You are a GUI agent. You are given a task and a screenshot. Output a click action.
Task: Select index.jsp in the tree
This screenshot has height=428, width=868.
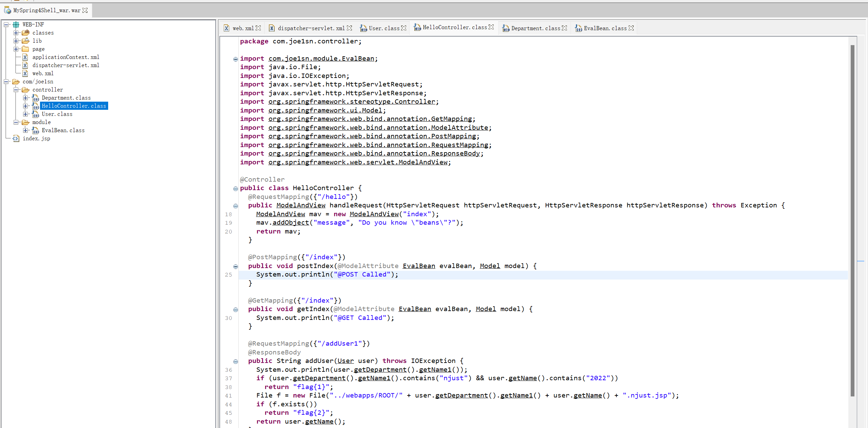(36, 138)
